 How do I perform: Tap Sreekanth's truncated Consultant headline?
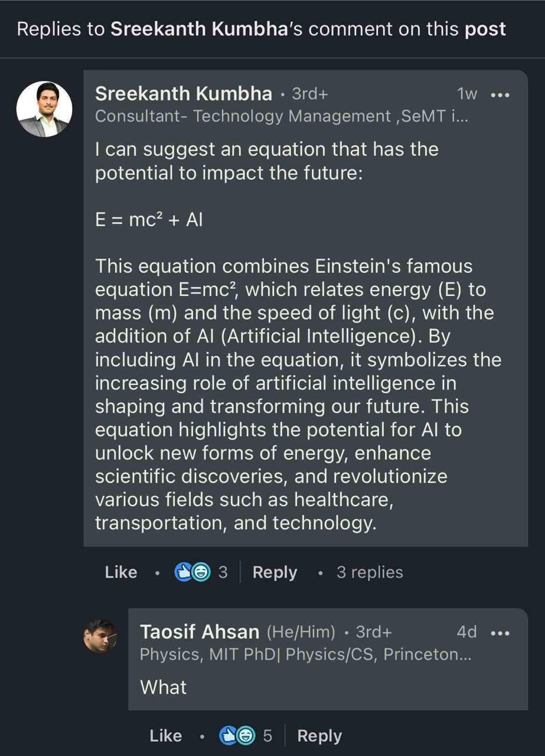click(280, 116)
